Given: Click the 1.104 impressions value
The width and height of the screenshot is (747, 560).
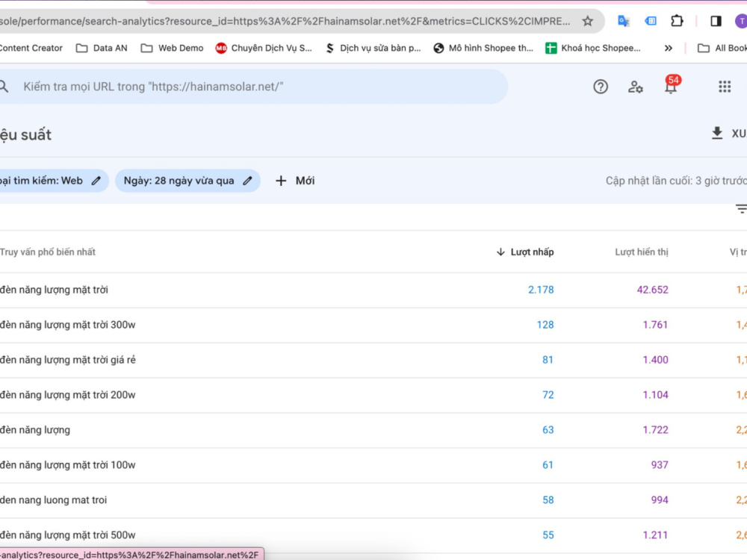Looking at the screenshot, I should click(x=655, y=395).
